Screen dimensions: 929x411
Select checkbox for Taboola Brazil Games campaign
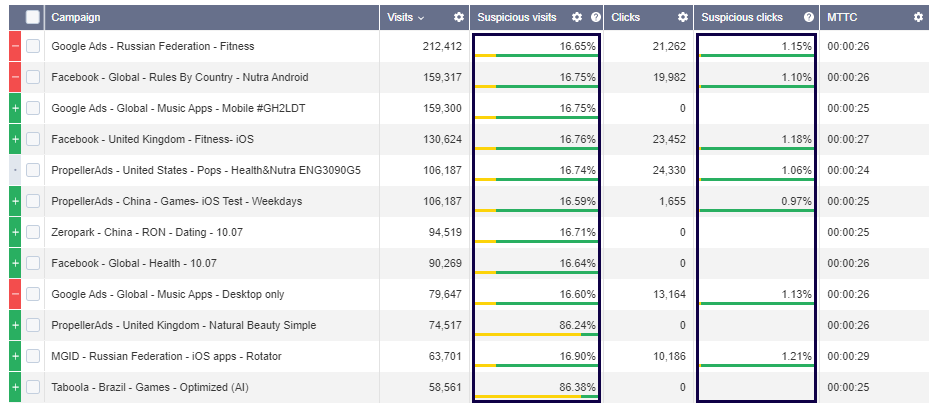pos(33,387)
